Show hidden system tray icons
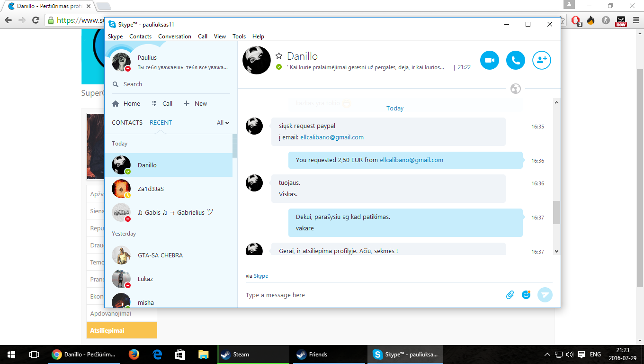The width and height of the screenshot is (644, 364). coord(547,354)
